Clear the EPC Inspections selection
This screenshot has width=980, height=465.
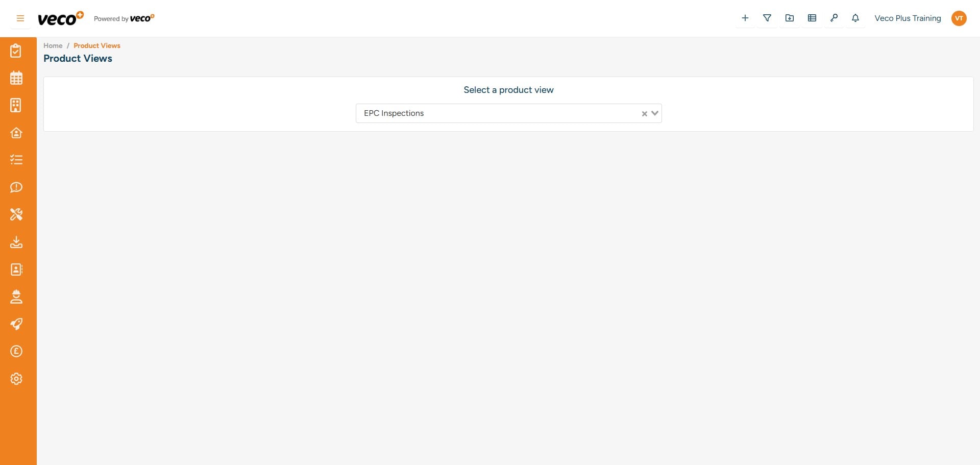pyautogui.click(x=644, y=113)
